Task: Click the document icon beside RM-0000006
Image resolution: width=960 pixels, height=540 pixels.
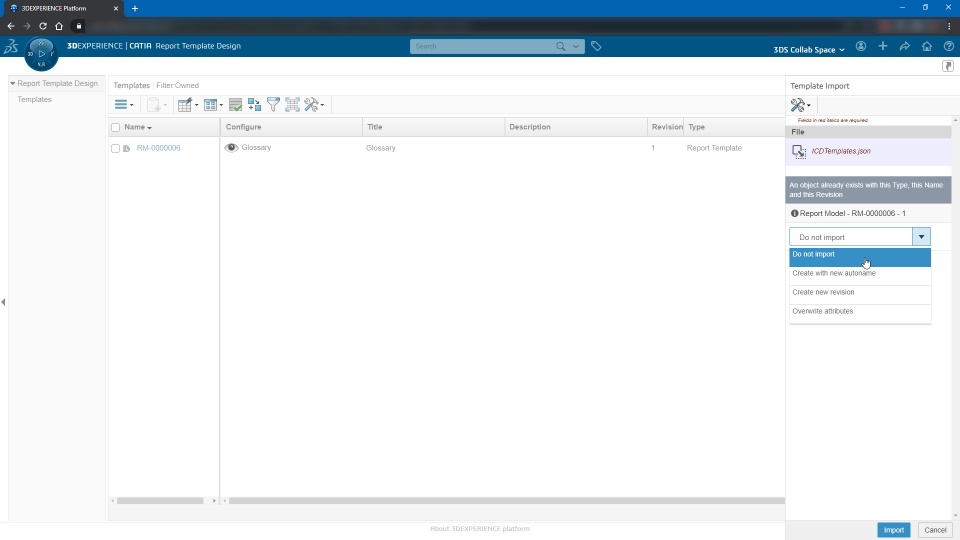Action: coord(127,148)
